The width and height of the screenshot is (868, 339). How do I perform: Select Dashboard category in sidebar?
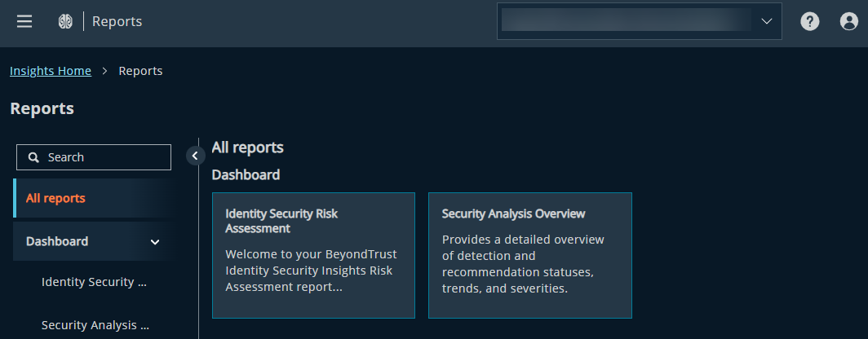(x=94, y=241)
